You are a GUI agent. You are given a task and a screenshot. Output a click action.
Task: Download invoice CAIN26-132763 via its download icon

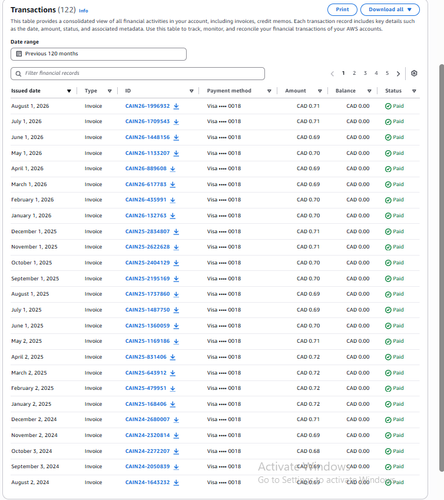173,216
